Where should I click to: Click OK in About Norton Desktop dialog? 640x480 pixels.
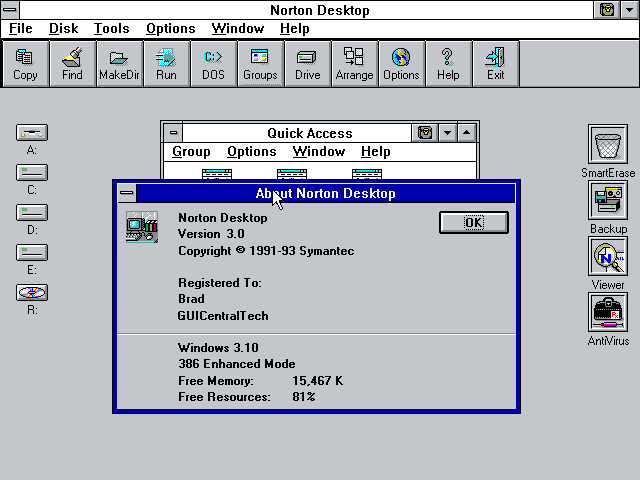(x=474, y=222)
